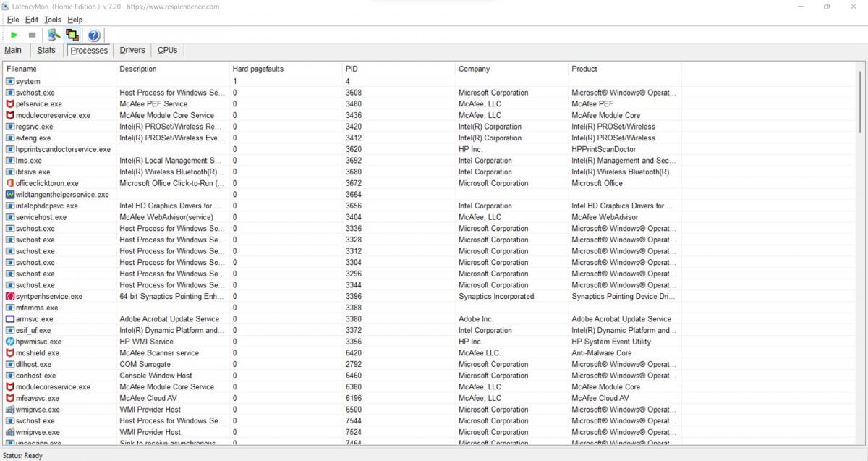Image resolution: width=868 pixels, height=461 pixels.
Task: Click the icon beside the system process
Action: click(x=10, y=81)
